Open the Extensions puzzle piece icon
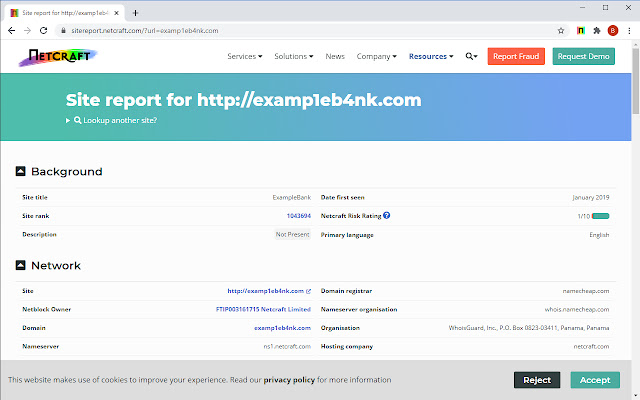Screen dimensions: 640x400 [x=597, y=31]
